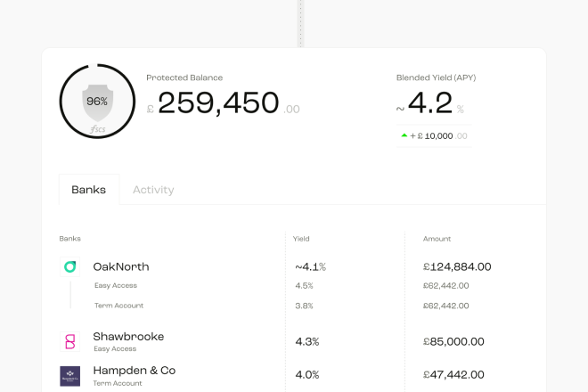Click the Yield column header

coord(301,239)
